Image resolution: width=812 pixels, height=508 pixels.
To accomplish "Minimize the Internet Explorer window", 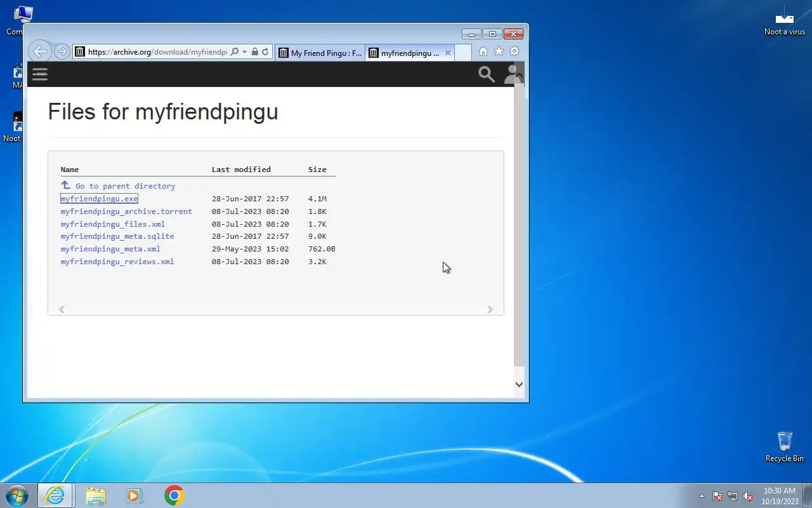I will 471,34.
